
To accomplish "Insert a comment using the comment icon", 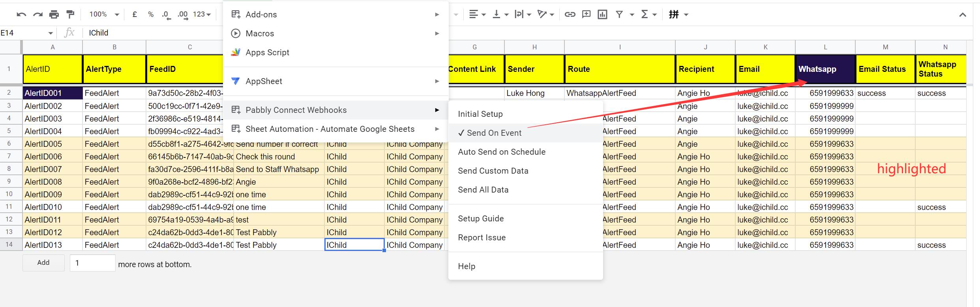I will click(586, 15).
